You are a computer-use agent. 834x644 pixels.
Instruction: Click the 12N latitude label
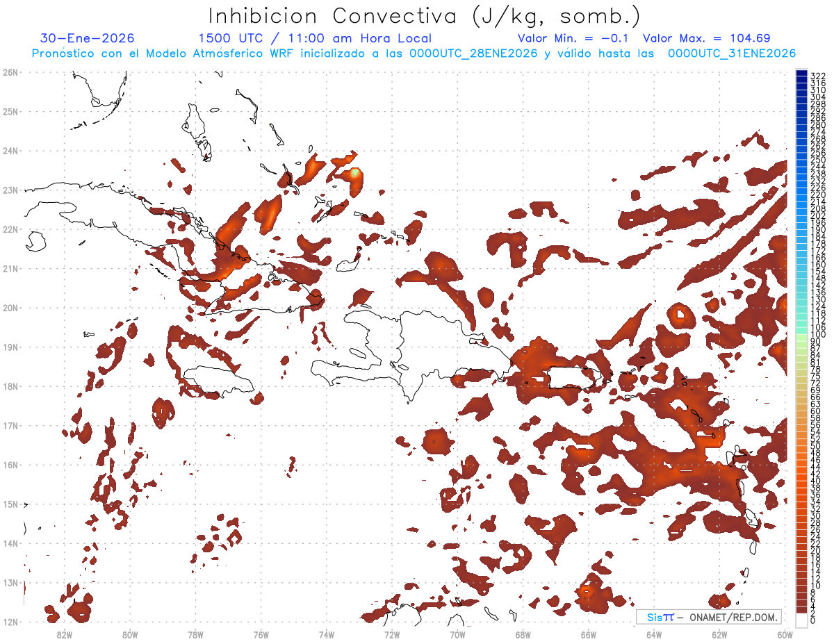tap(10, 622)
